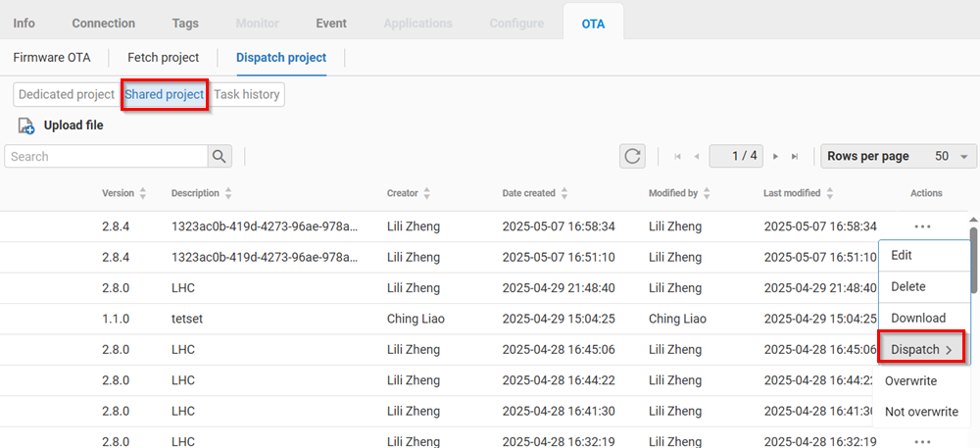Screen dimensions: 980x448
Task: Refresh the project list
Action: pos(633,156)
